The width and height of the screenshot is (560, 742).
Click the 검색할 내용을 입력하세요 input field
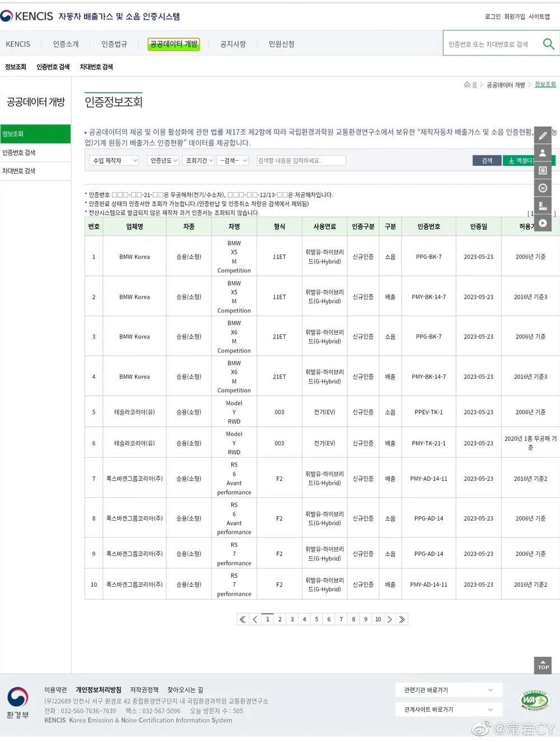301,161
